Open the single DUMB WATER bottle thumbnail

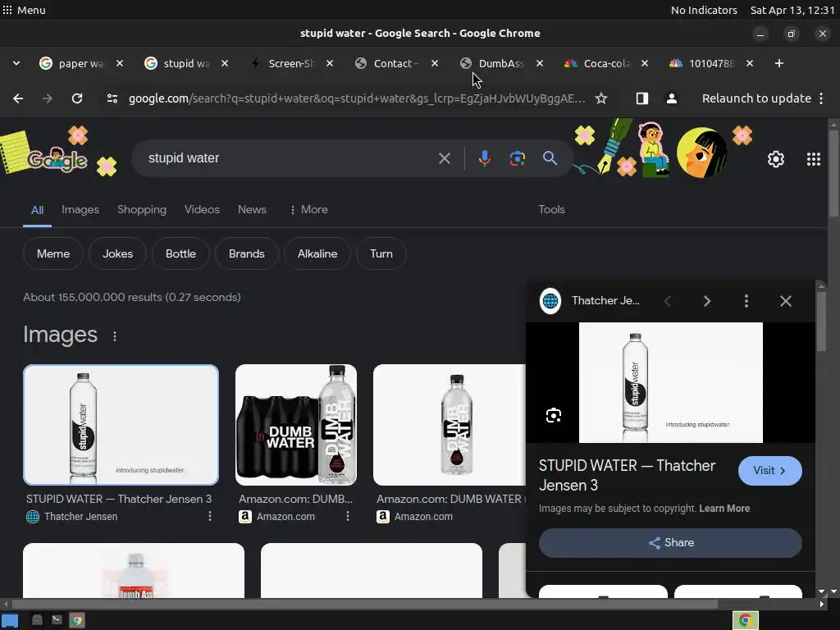coord(450,425)
